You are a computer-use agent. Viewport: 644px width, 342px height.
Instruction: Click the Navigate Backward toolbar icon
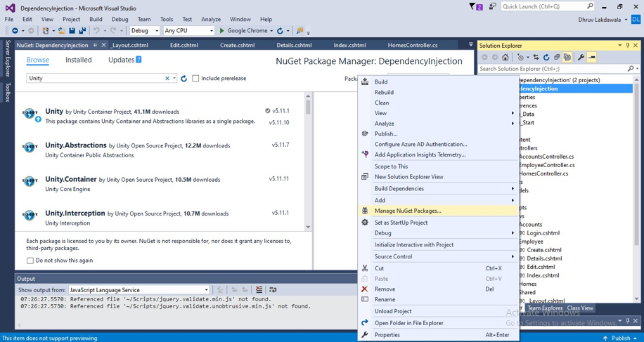pyautogui.click(x=15, y=31)
